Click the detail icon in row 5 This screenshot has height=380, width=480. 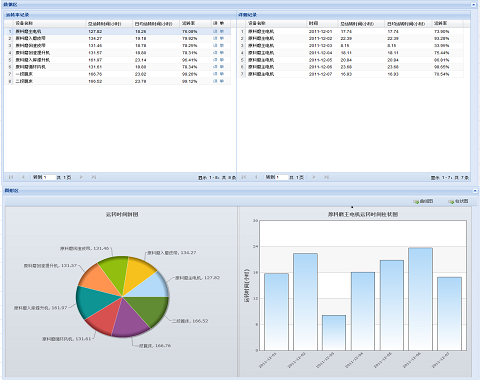pyautogui.click(x=215, y=60)
